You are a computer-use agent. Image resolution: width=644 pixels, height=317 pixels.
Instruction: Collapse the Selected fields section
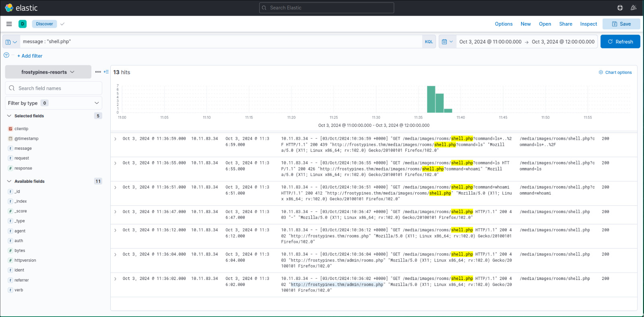[9, 116]
